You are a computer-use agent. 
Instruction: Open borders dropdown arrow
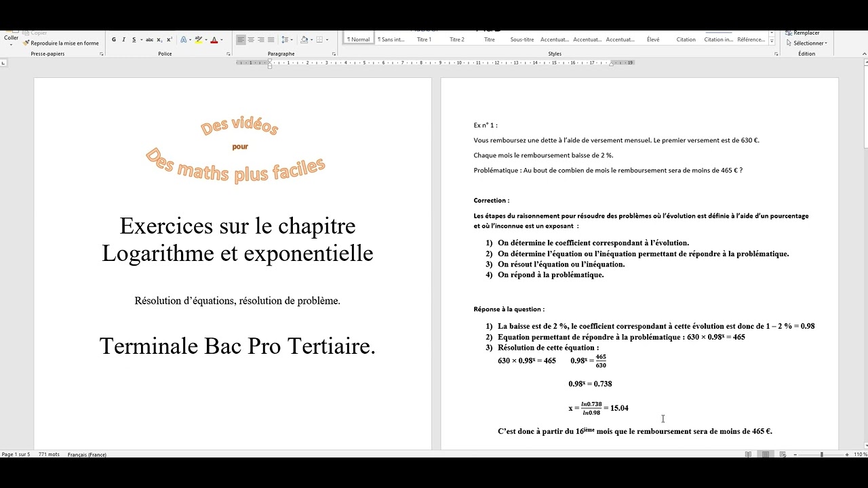point(327,40)
